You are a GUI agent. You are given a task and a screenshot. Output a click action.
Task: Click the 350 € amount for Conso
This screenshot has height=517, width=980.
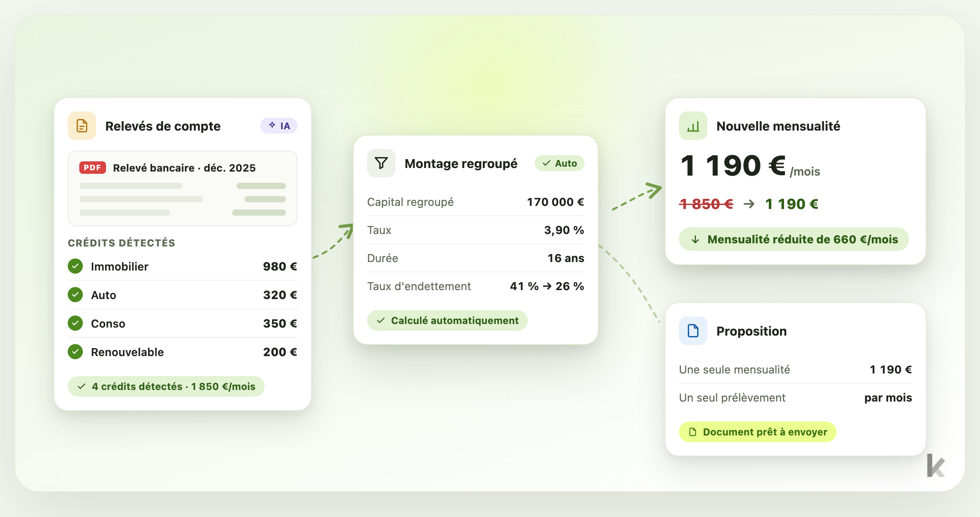click(x=280, y=324)
